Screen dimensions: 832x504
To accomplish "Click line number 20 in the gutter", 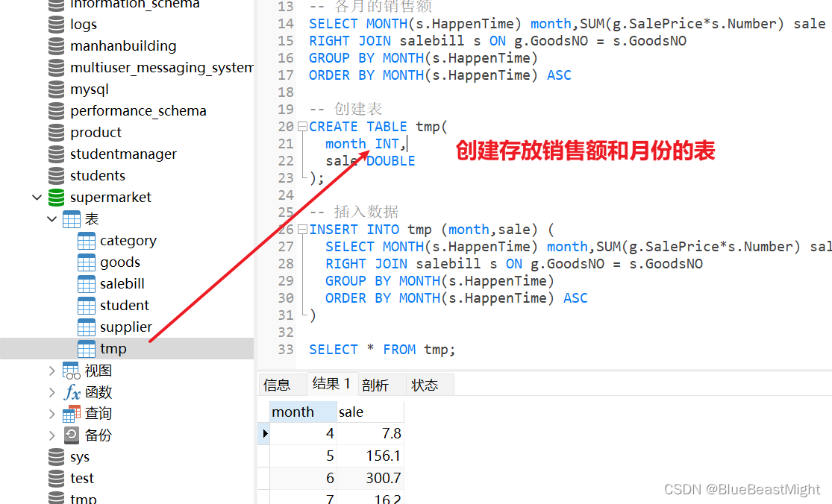I will tap(286, 127).
